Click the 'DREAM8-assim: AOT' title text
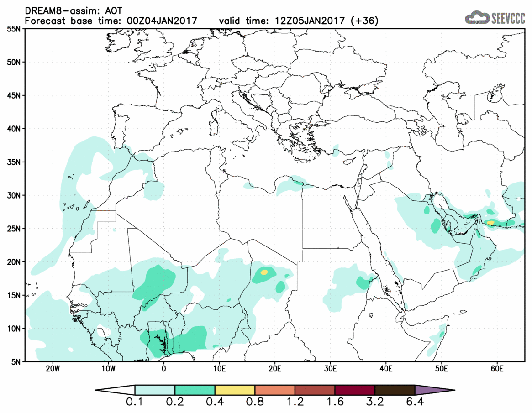Screen dimensions: 532x413 coord(74,11)
